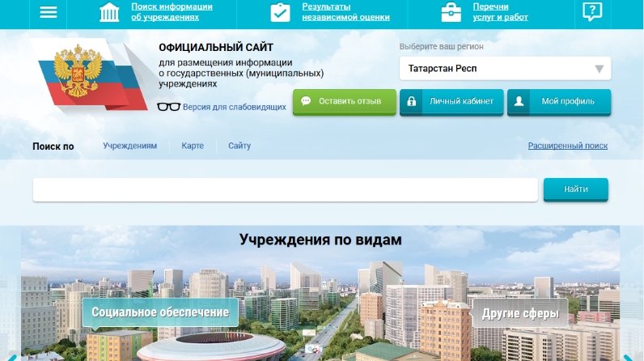Click the checkmark clipboard evaluation icon

click(x=280, y=12)
